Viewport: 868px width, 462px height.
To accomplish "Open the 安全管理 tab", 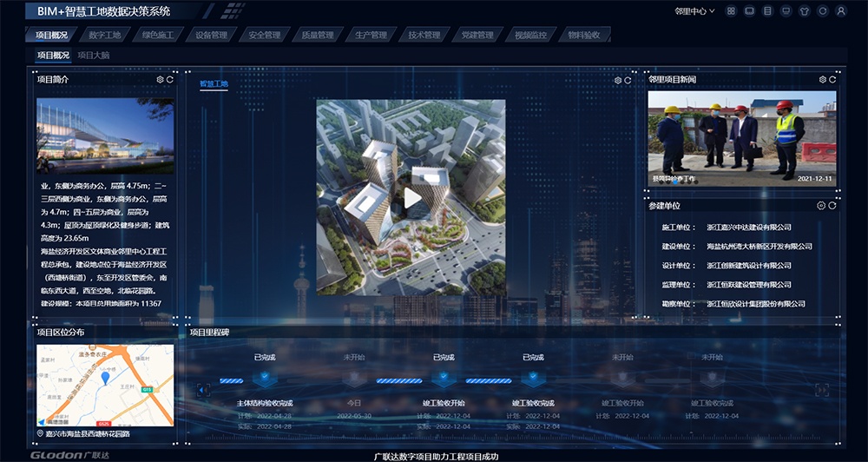I will (264, 36).
